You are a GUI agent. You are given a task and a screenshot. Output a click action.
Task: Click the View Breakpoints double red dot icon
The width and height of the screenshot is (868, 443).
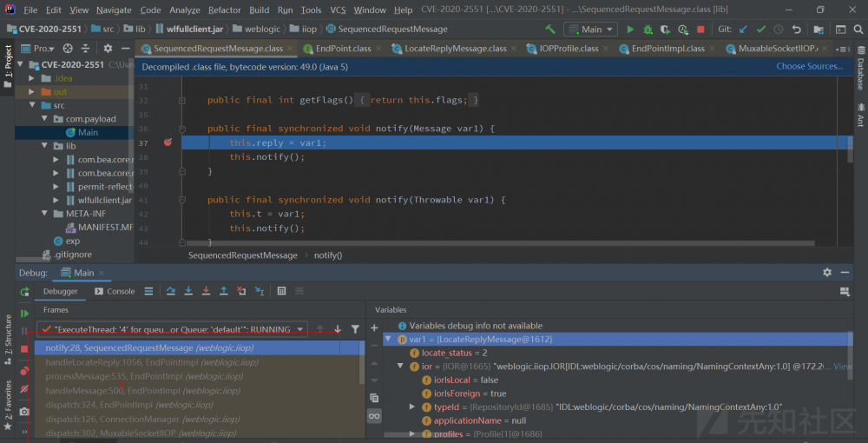coord(24,372)
